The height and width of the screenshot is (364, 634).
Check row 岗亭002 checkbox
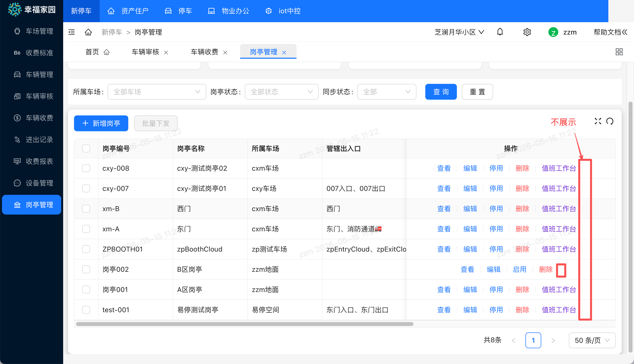tap(86, 270)
